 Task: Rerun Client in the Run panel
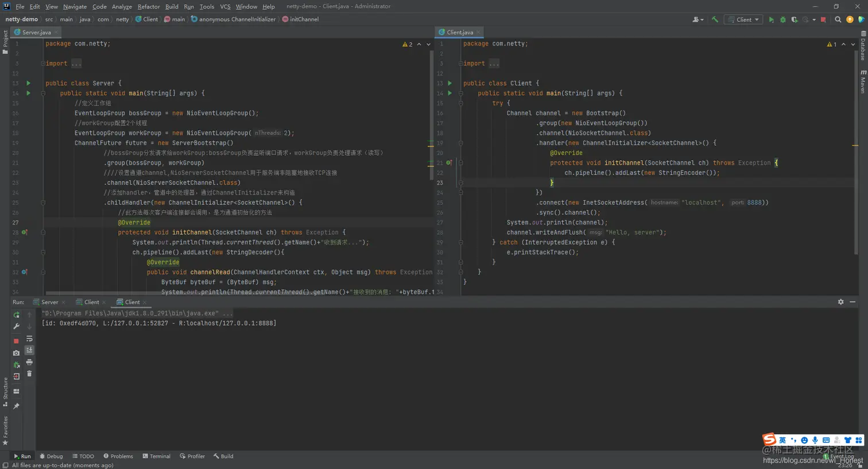[x=16, y=315]
